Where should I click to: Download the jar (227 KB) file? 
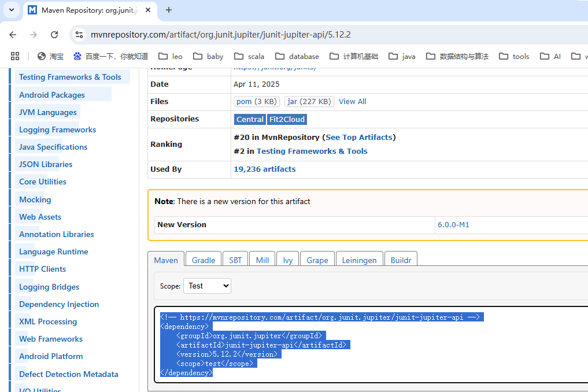pos(309,102)
